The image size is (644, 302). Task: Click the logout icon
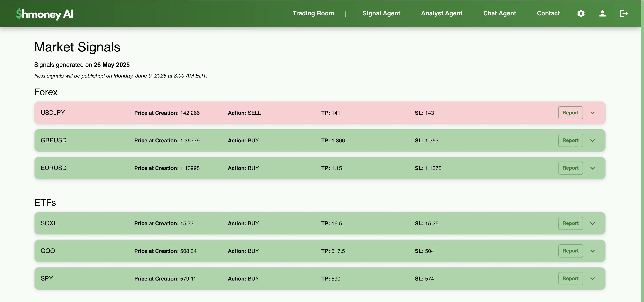click(624, 13)
